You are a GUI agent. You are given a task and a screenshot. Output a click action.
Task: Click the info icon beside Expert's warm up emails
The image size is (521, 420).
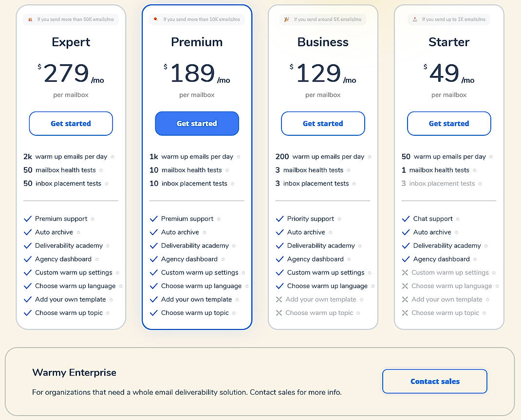click(112, 157)
